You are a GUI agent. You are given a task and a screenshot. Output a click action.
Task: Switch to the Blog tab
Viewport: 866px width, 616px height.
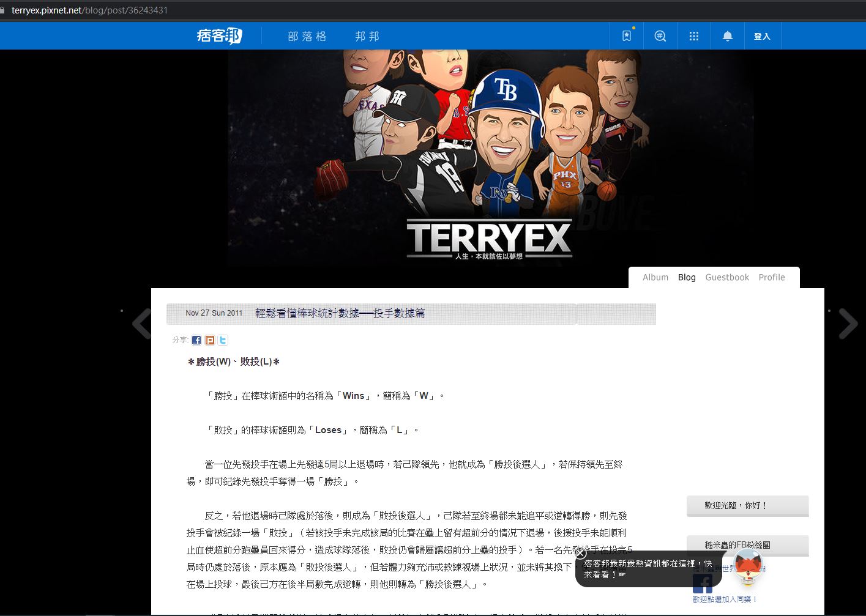click(x=687, y=277)
